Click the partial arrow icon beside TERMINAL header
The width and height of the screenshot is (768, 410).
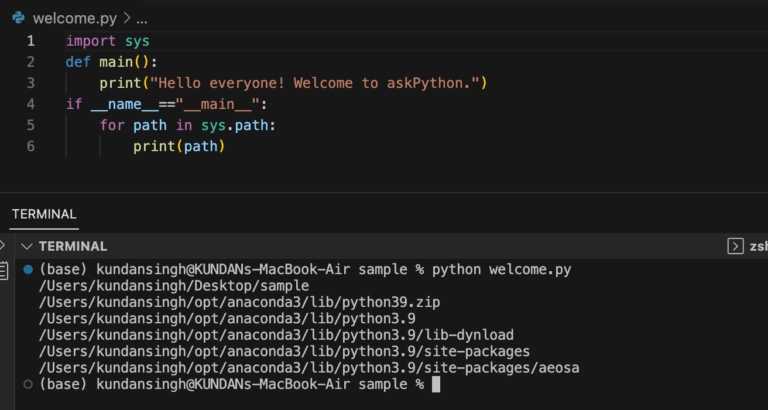point(3,246)
